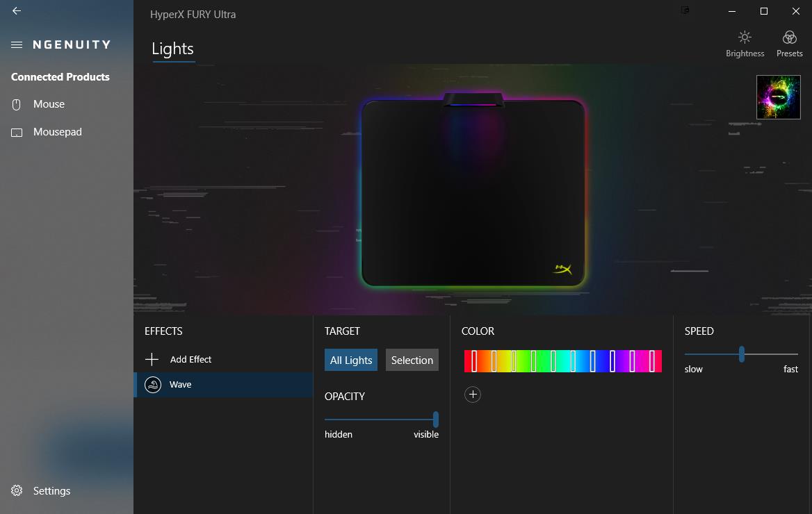
Task: Switch target to Selection
Action: pos(412,360)
